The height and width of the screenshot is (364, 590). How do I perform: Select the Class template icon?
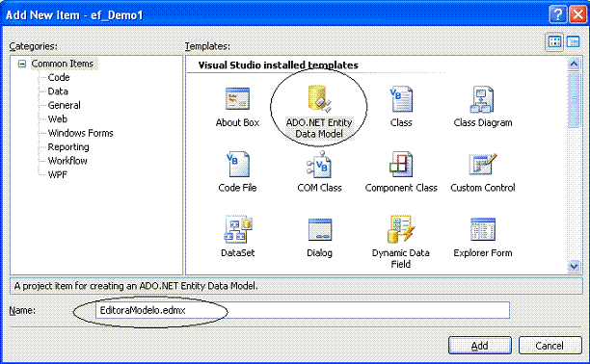[x=401, y=99]
